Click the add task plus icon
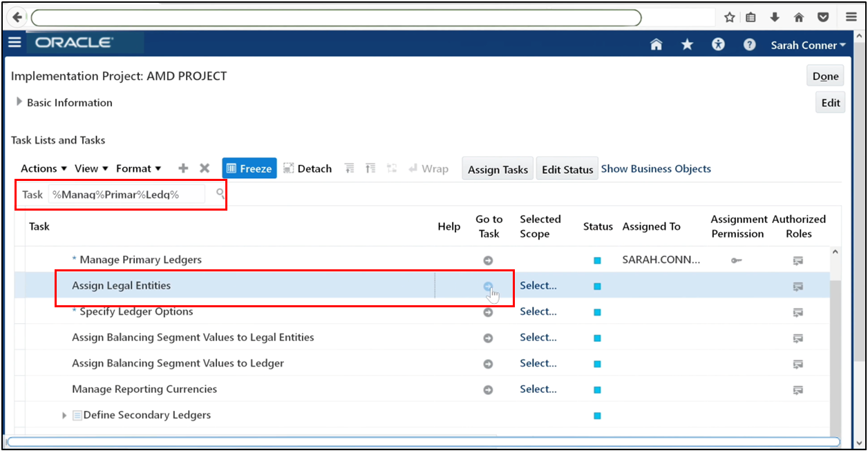Screen dimensions: 868x453 click(x=182, y=168)
